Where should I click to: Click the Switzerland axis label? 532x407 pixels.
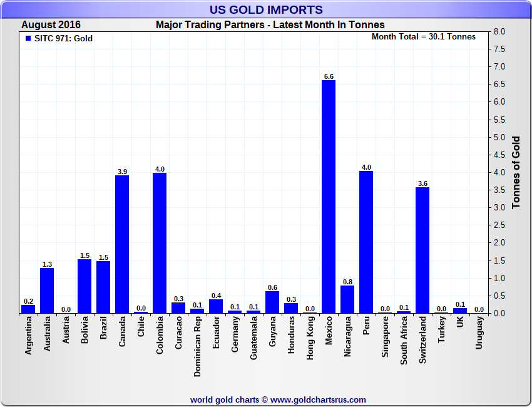[x=422, y=340]
